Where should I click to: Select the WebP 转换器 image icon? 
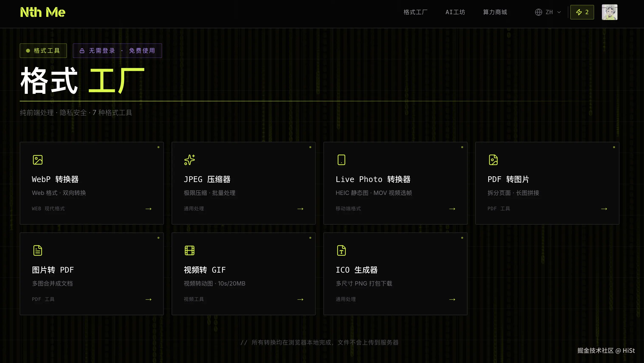(x=37, y=159)
